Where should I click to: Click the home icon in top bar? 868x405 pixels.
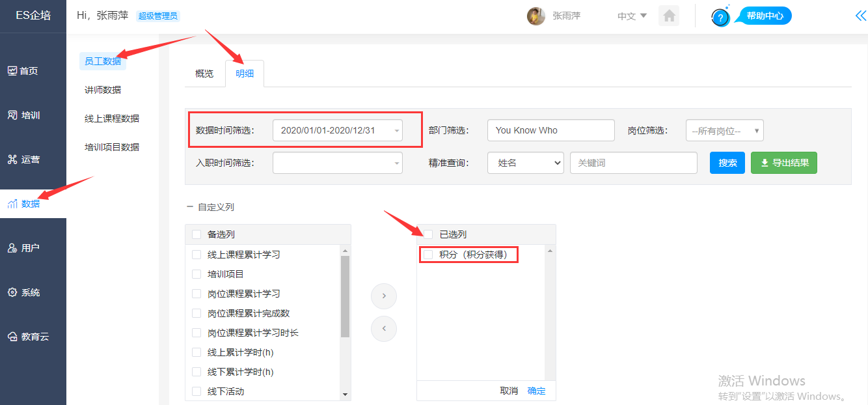pos(669,16)
